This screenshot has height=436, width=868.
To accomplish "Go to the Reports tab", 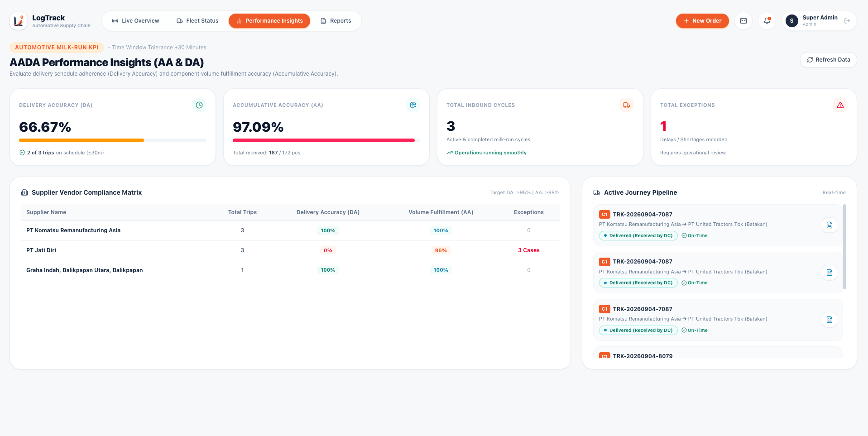I will pyautogui.click(x=336, y=21).
